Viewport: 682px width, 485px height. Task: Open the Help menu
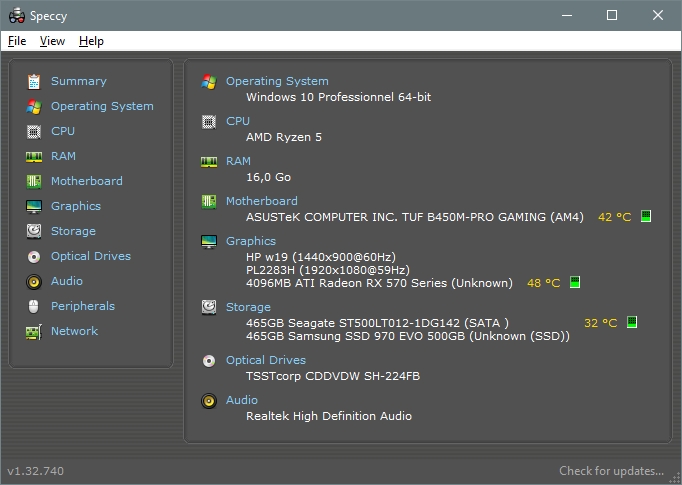click(91, 41)
